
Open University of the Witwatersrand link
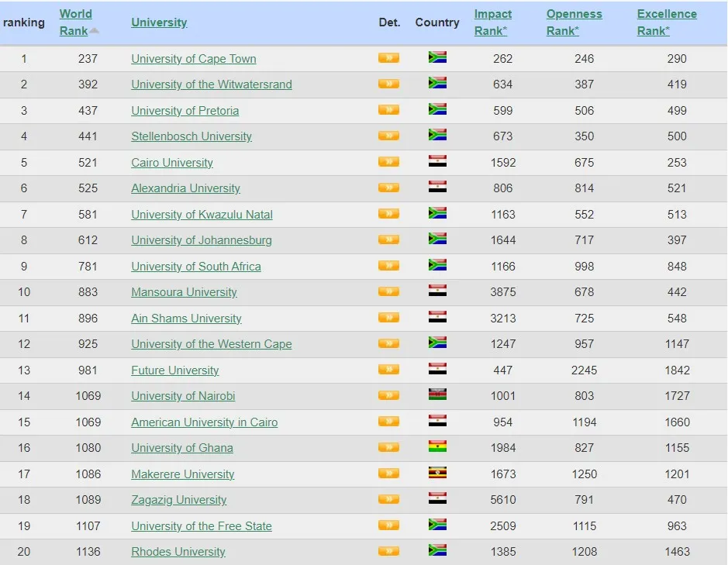(212, 84)
